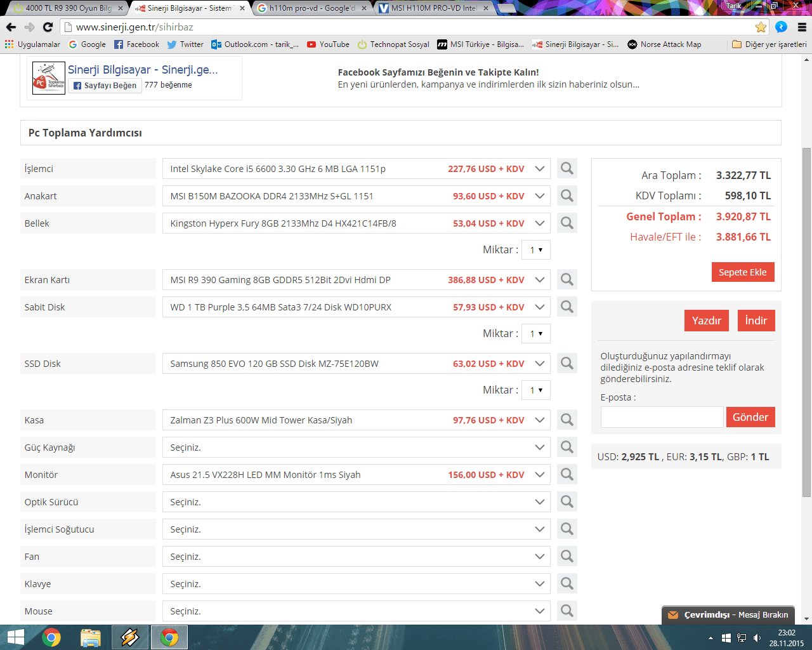Search graphics cards via Ekran Kartı magnifier
The height and width of the screenshot is (650, 812).
point(567,279)
